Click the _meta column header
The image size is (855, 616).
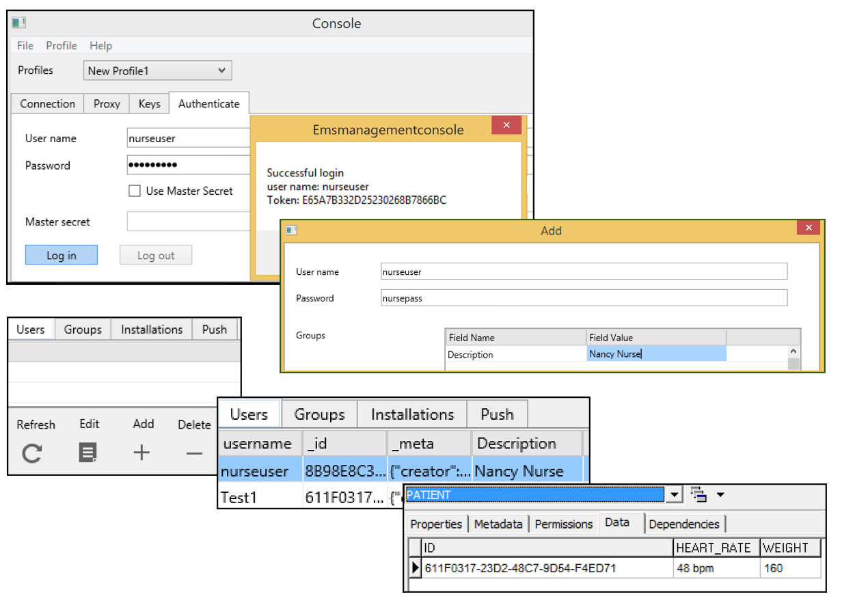pos(429,443)
